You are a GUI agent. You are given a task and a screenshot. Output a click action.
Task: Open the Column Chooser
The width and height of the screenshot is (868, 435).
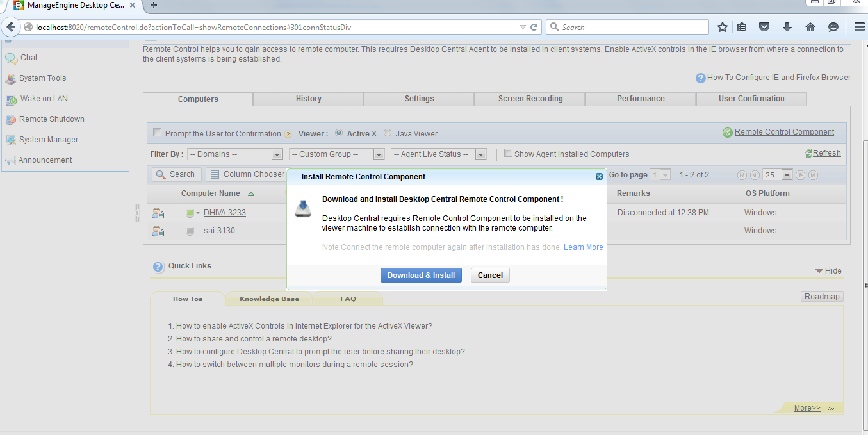pos(247,174)
